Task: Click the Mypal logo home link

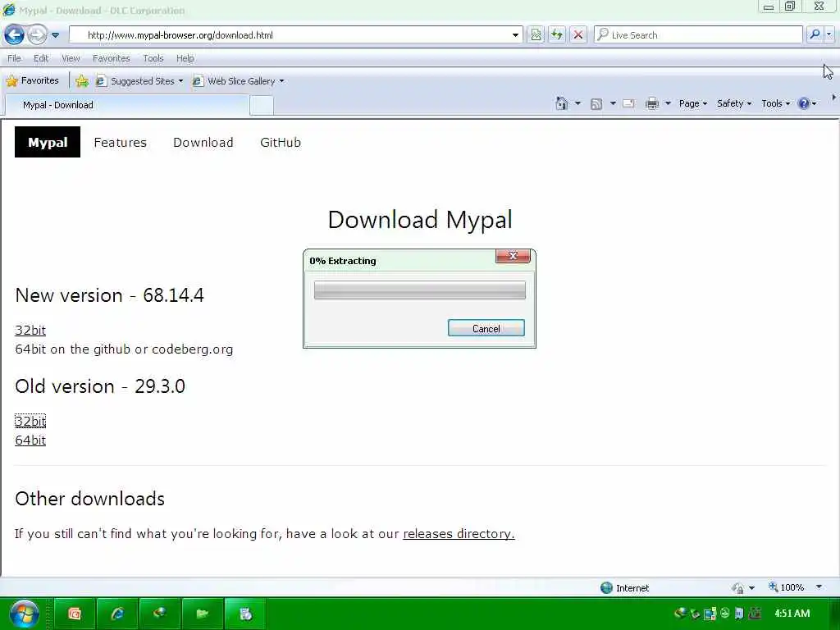Action: [x=48, y=142]
